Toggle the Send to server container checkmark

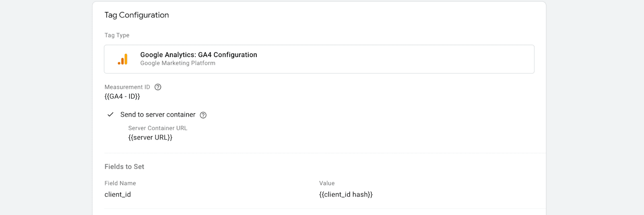click(x=110, y=115)
